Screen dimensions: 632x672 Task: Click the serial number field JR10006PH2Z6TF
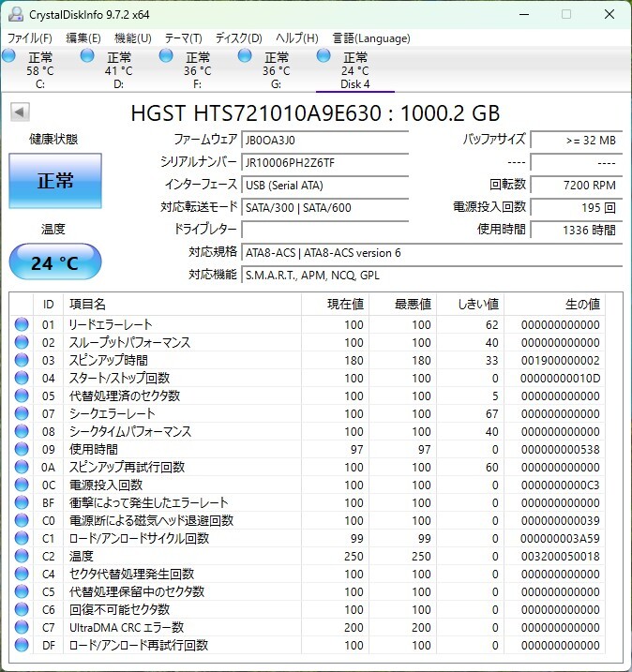tap(325, 162)
